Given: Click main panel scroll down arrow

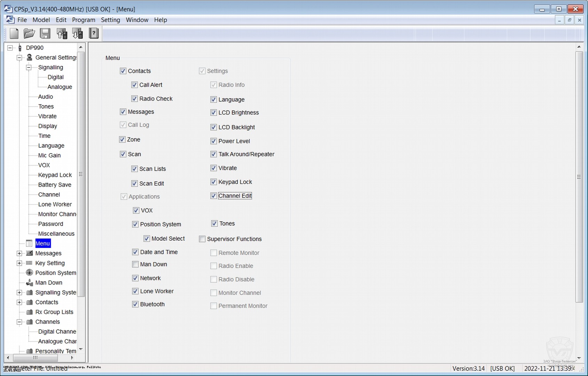Looking at the screenshot, I should (x=579, y=358).
